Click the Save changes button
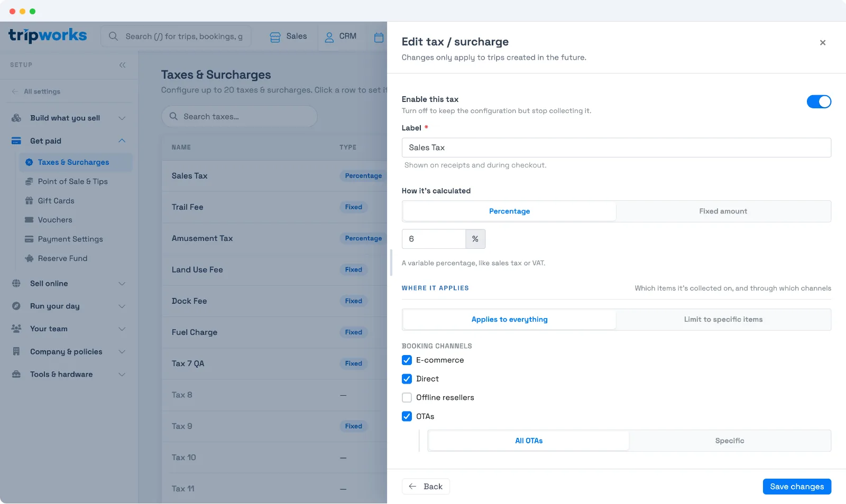This screenshot has height=504, width=846. [797, 487]
